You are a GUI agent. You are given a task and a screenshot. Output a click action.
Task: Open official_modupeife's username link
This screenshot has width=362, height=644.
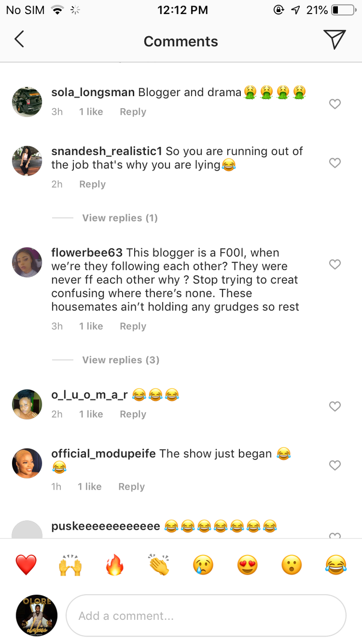pos(104,453)
